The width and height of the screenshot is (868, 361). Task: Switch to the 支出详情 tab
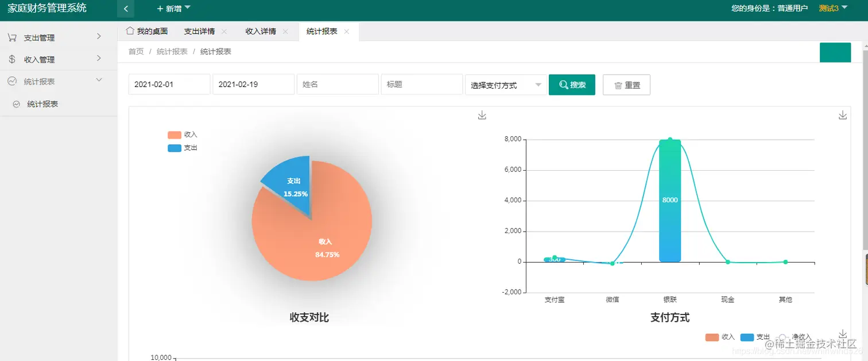tap(199, 31)
